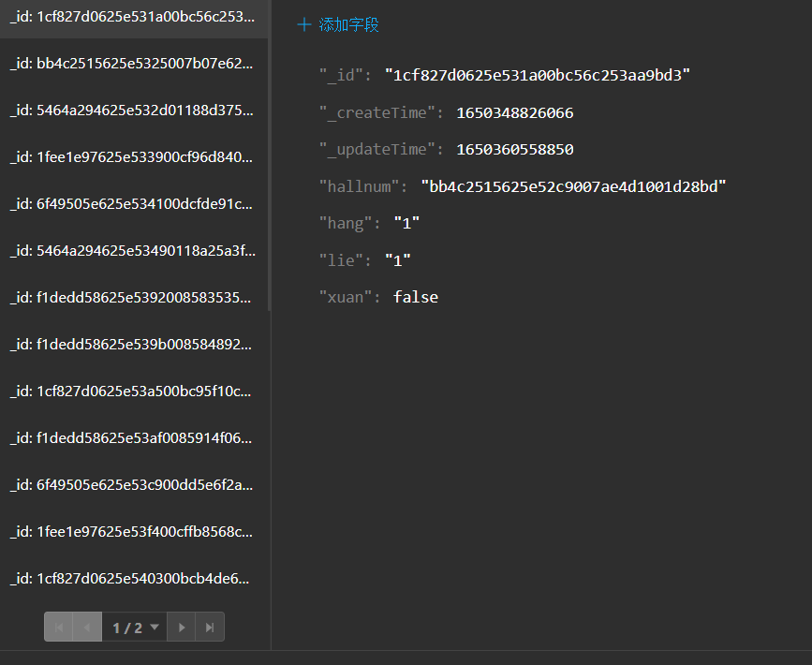The height and width of the screenshot is (665, 812).
Task: Select record _id starting 1cf827d0625e5403
Action: coord(131,579)
